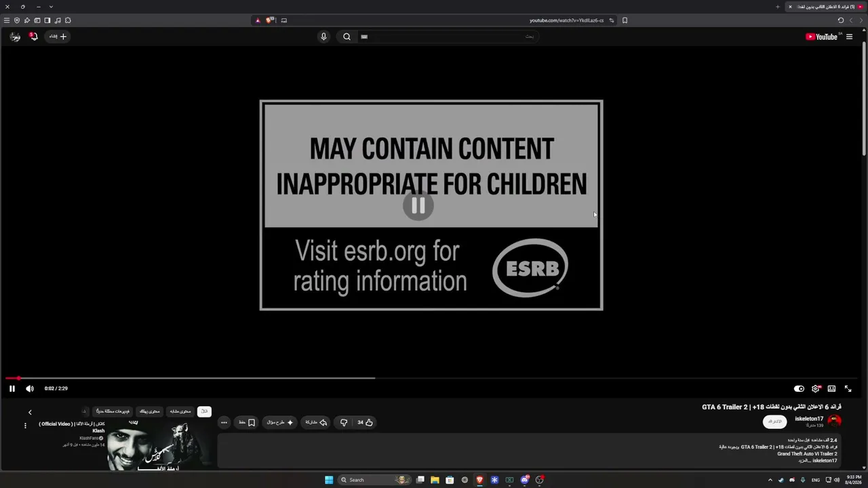Open the YouTube logo home link

tap(822, 37)
